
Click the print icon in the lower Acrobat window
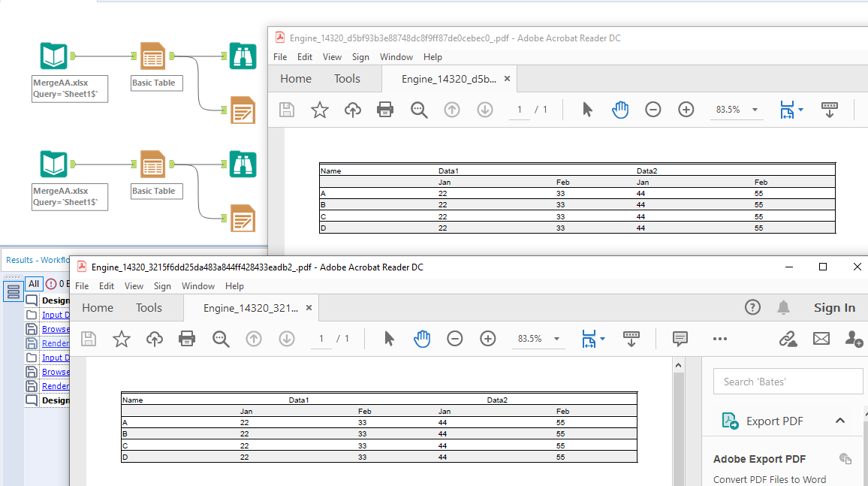(187, 339)
